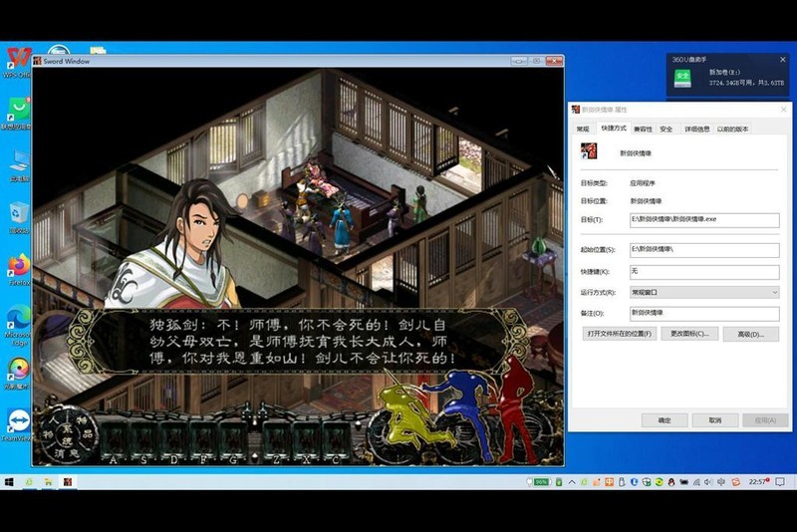
Task: Click the 起始位置(S) input field
Action: pos(704,250)
